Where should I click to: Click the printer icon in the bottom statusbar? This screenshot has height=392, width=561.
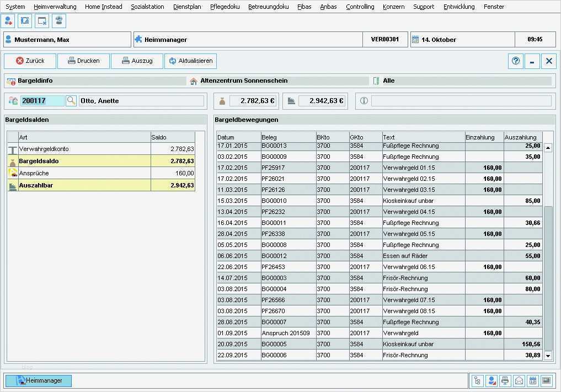505,380
